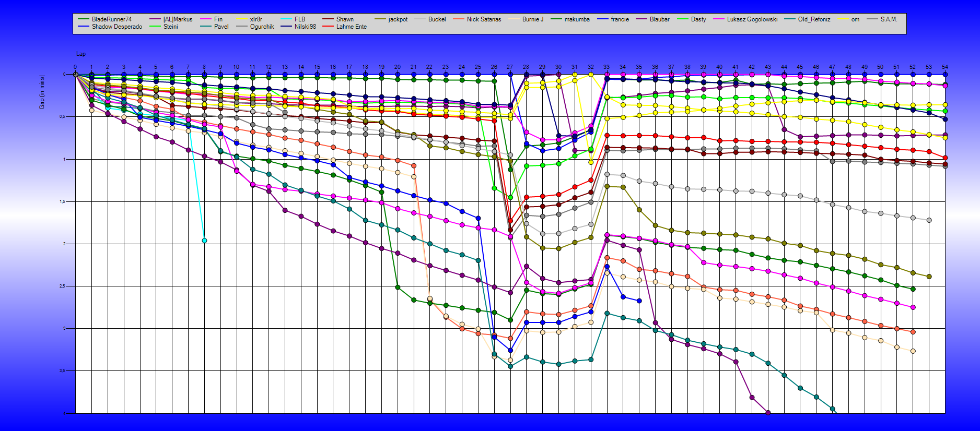Select Nick Satanas in the legend
The width and height of the screenshot is (980, 431).
coord(484,19)
